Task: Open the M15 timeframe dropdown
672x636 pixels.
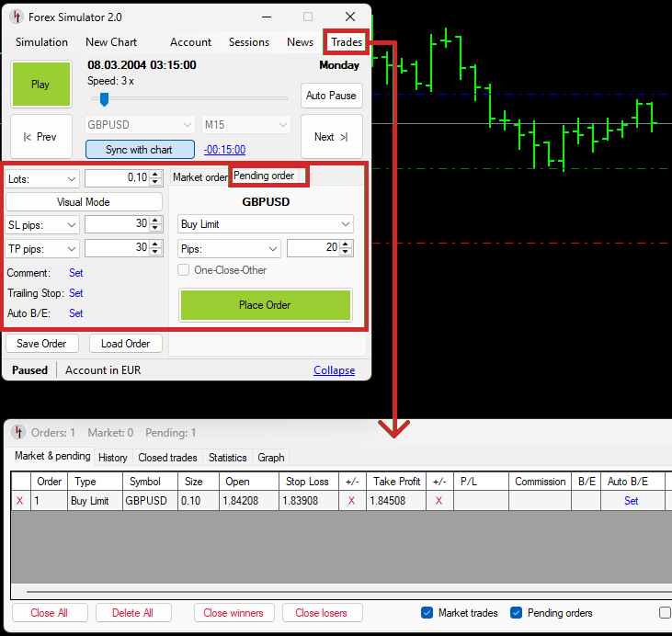Action: click(246, 125)
